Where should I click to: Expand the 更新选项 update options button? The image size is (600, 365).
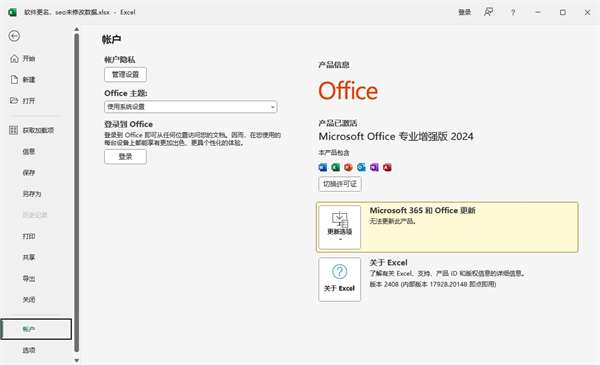[x=340, y=227]
